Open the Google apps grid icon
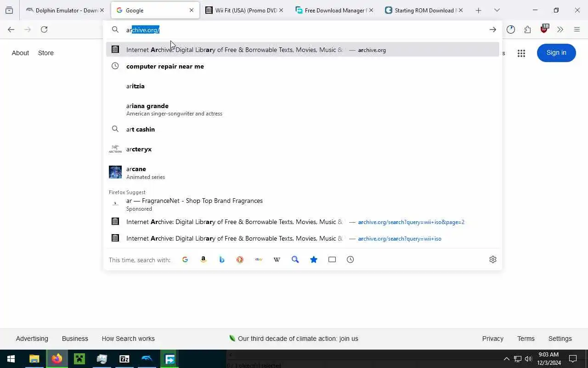This screenshot has height=368, width=588. click(x=521, y=53)
